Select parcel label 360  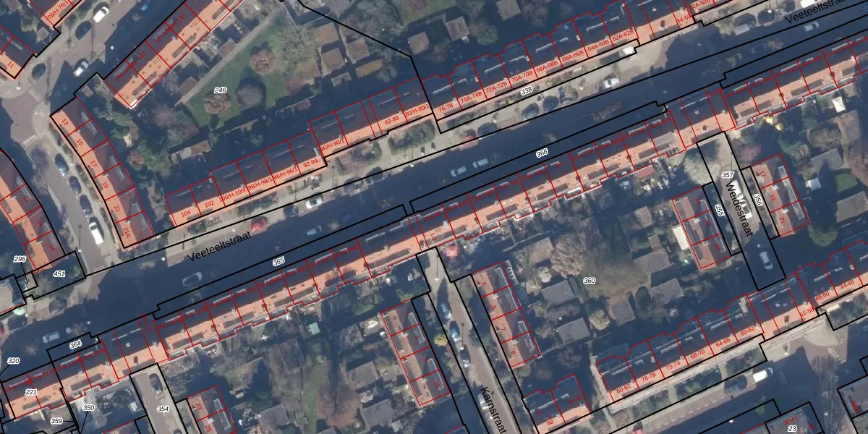point(590,280)
